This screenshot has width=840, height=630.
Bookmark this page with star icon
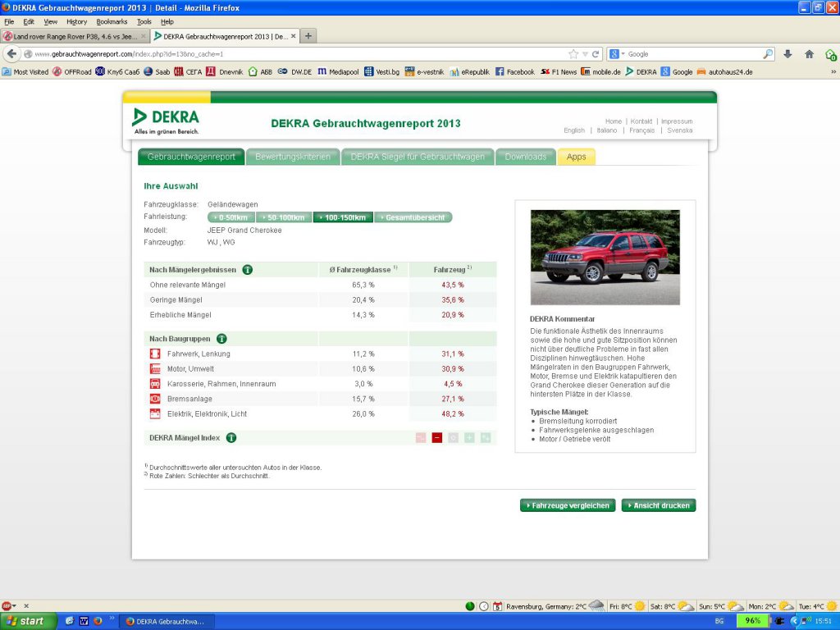coord(573,54)
